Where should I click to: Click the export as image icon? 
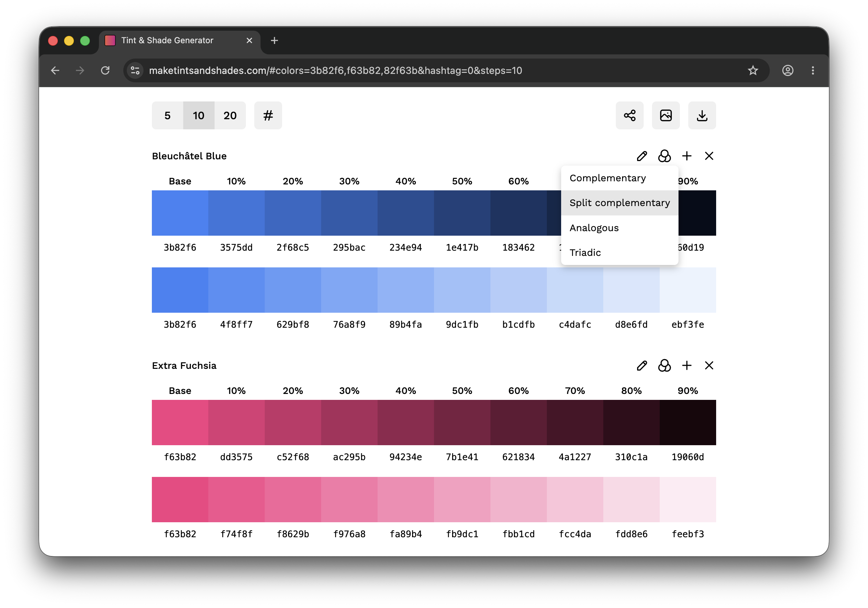[666, 115]
